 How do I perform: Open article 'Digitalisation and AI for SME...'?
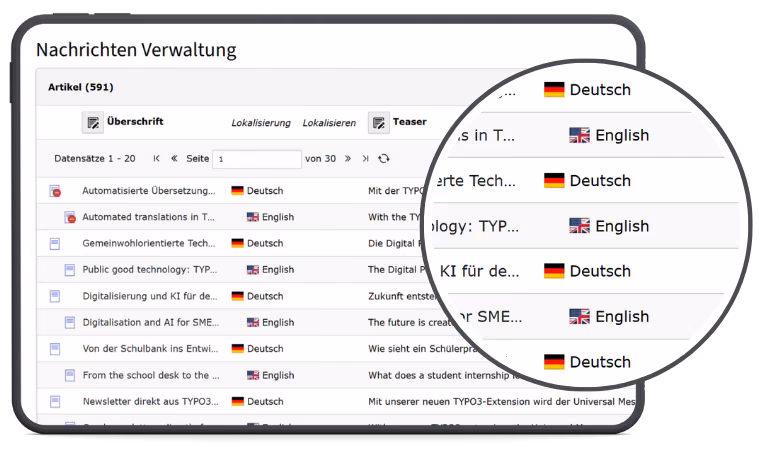151,322
